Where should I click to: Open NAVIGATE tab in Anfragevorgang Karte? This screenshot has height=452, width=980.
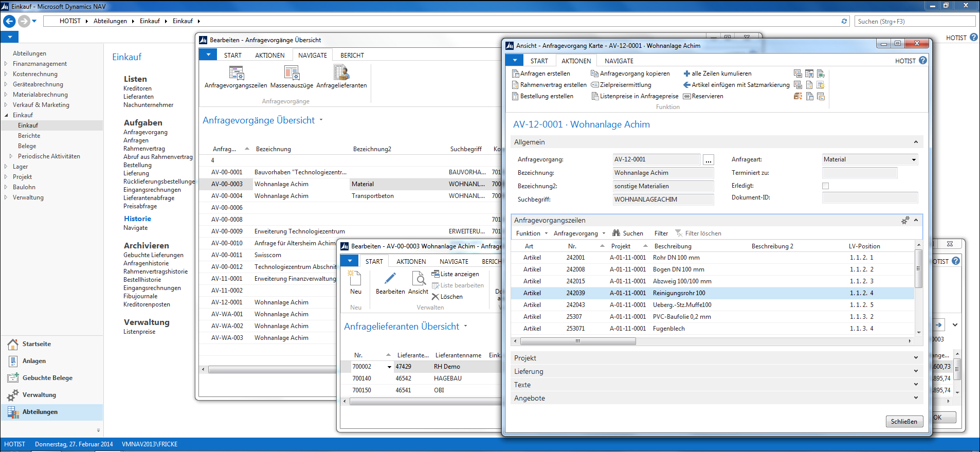(x=619, y=61)
